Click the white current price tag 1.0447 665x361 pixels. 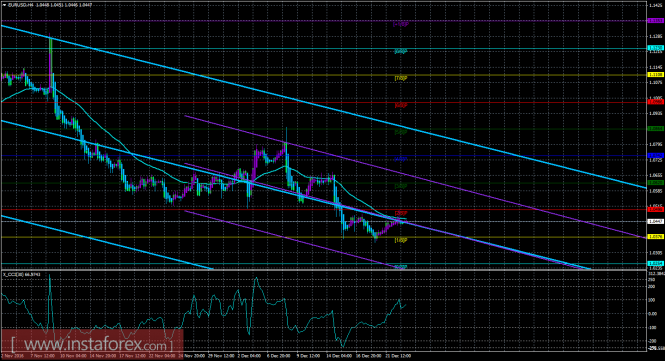[x=656, y=221]
